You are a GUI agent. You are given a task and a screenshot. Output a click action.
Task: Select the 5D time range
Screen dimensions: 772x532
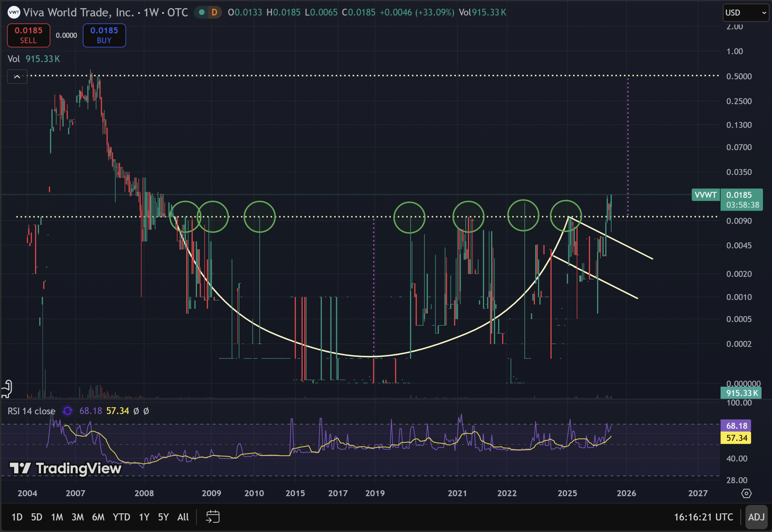(x=37, y=517)
